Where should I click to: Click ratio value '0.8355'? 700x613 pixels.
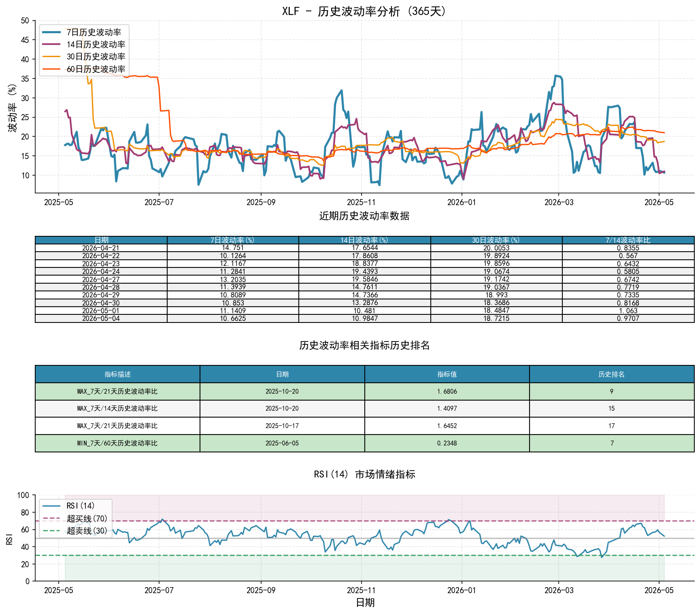click(628, 248)
